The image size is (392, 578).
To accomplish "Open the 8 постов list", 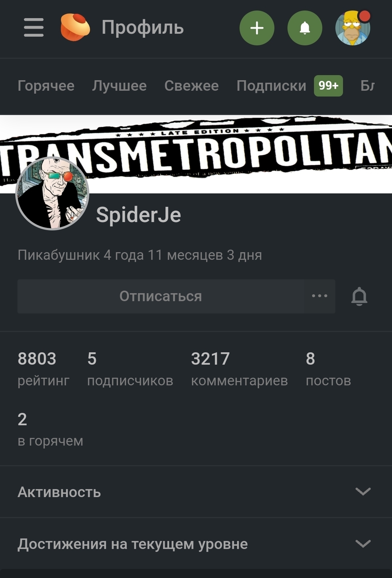I will point(328,369).
